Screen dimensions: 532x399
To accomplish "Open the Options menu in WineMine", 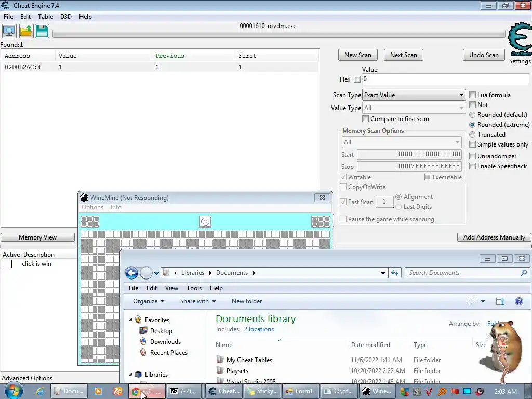I will (92, 207).
